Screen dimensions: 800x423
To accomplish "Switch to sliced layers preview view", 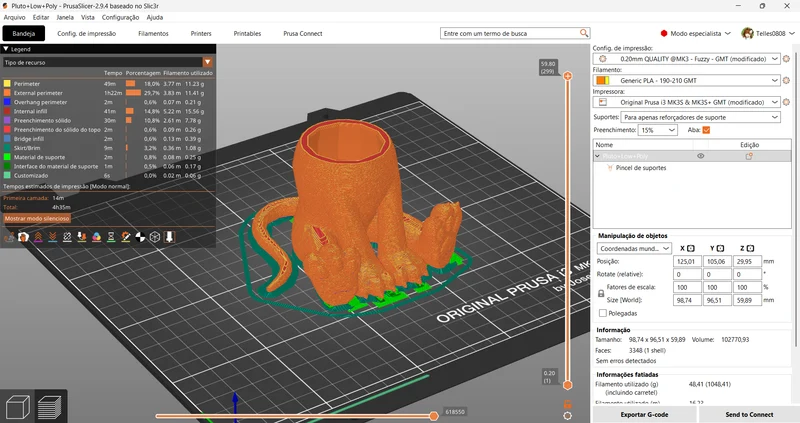I will [50, 408].
